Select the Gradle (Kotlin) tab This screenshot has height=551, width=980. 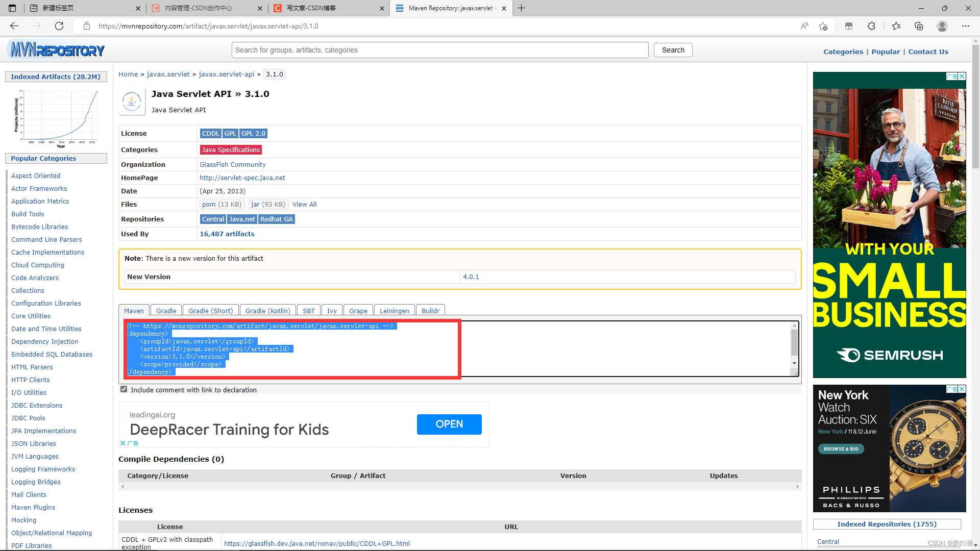pyautogui.click(x=267, y=311)
